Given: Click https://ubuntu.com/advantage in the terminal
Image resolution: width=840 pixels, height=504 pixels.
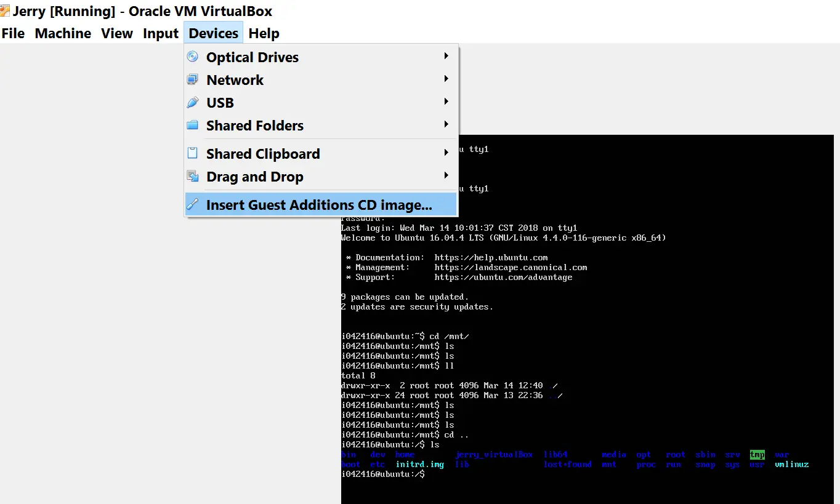Looking at the screenshot, I should click(x=503, y=277).
